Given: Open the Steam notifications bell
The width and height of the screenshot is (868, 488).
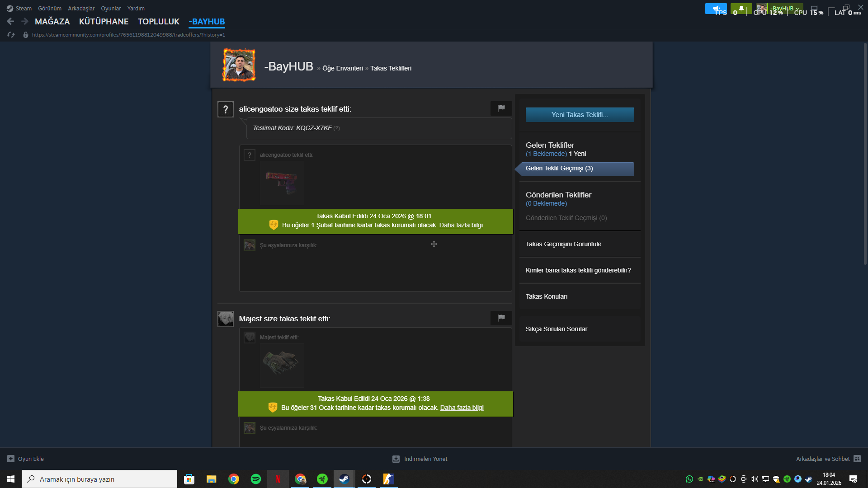Looking at the screenshot, I should click(741, 9).
